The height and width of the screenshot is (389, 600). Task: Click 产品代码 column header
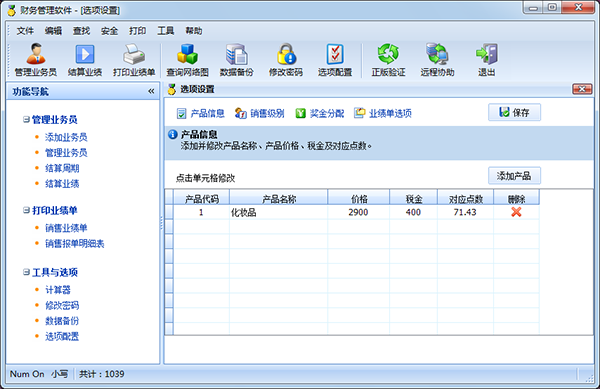click(x=202, y=198)
